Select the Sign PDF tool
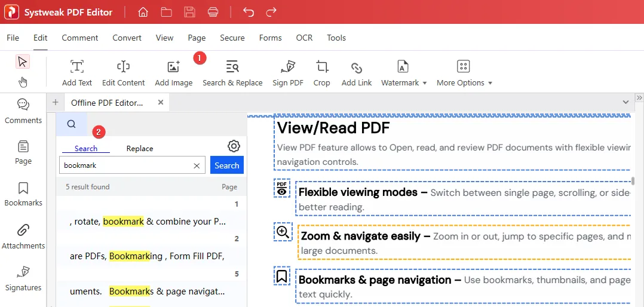 [288, 73]
